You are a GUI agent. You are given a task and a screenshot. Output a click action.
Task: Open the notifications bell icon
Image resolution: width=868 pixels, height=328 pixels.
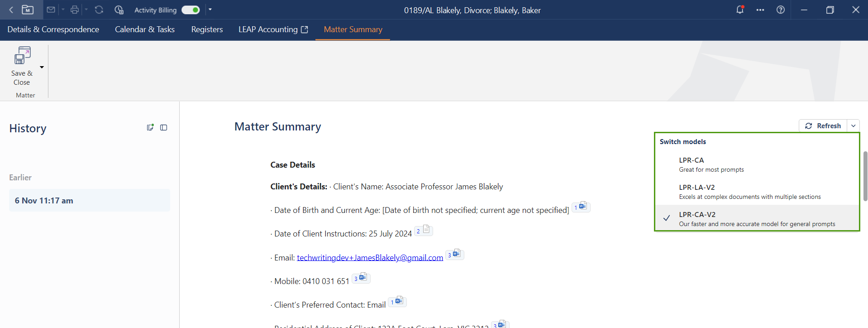(x=740, y=10)
